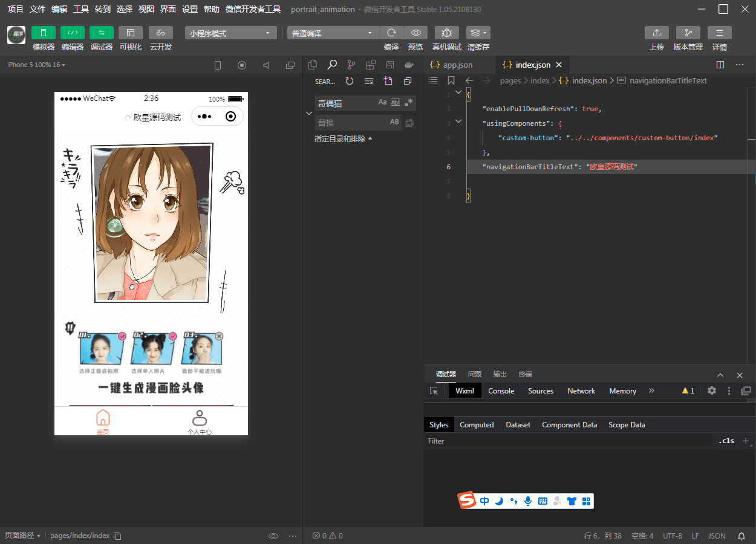Screen dimensions: 756x544
Task: Open the 工具 menu
Action: click(x=81, y=9)
